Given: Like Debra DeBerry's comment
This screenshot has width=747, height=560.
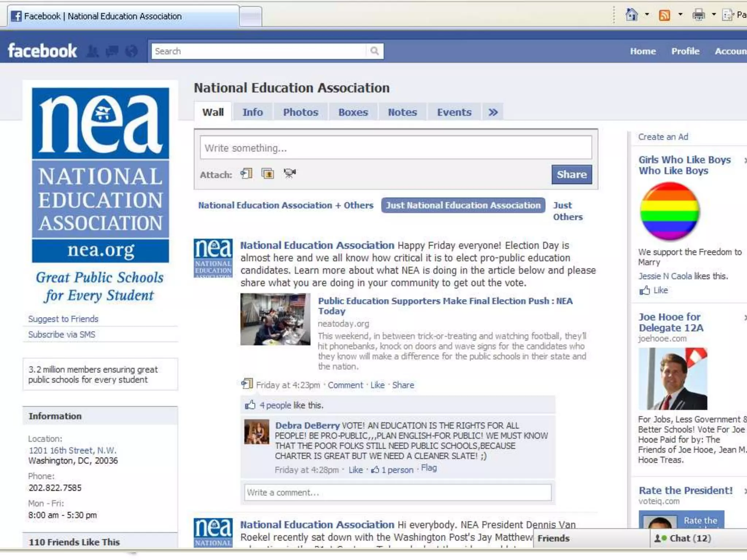Looking at the screenshot, I should [356, 470].
